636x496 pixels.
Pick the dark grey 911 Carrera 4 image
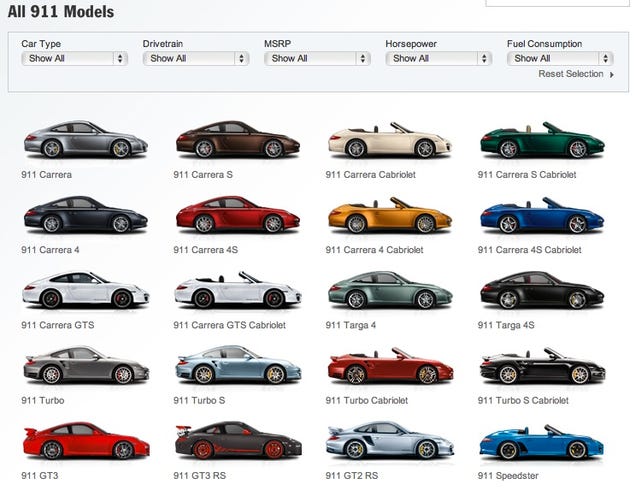86,215
